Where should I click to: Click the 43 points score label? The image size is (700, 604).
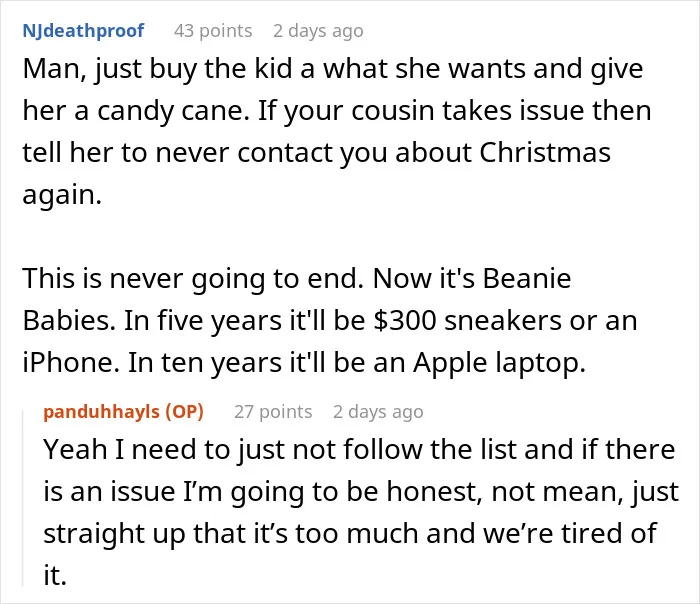point(213,31)
